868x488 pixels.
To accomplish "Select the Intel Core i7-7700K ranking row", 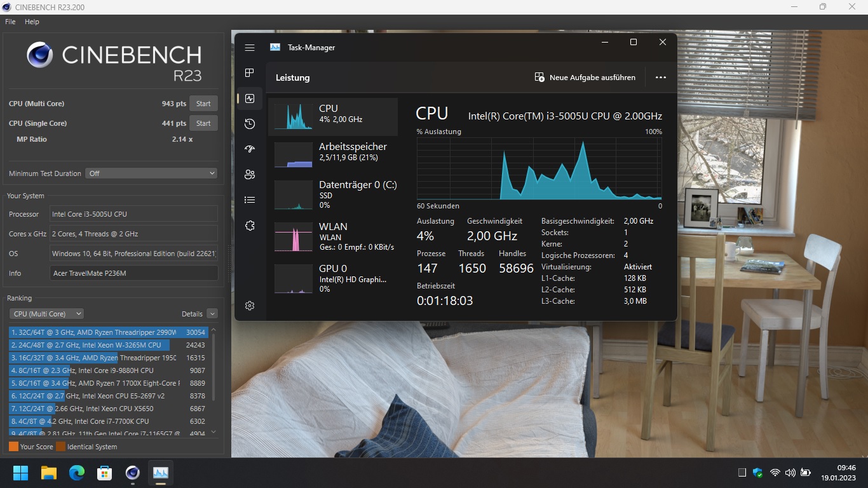I will click(x=109, y=421).
